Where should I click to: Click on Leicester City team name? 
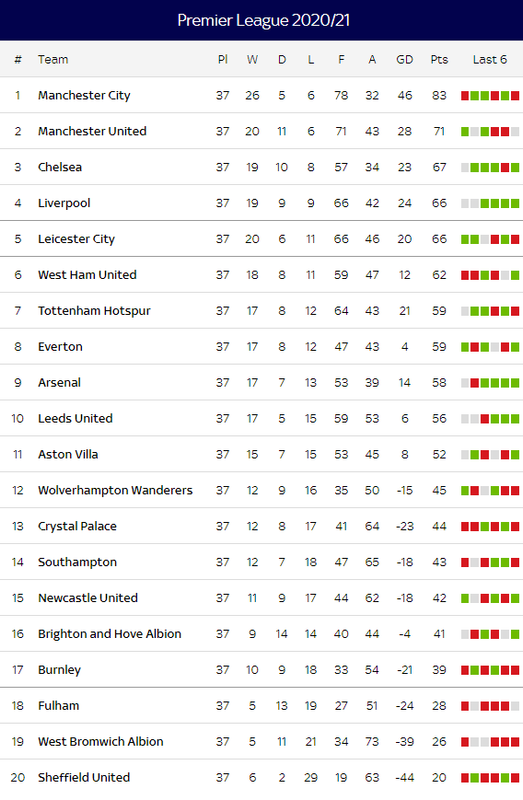(x=76, y=239)
